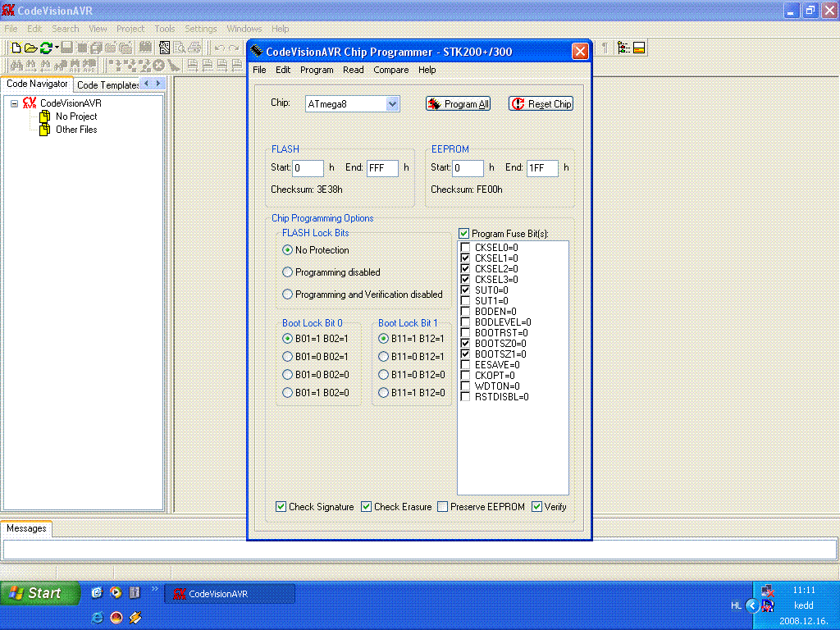Viewport: 840px width, 630px height.
Task: Select the Messages tab at the bottom
Action: pyautogui.click(x=26, y=528)
